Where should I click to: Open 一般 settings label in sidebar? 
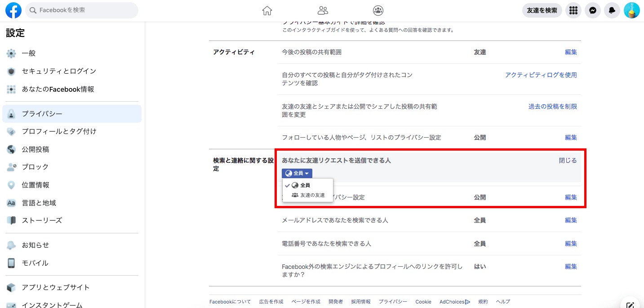(x=29, y=54)
